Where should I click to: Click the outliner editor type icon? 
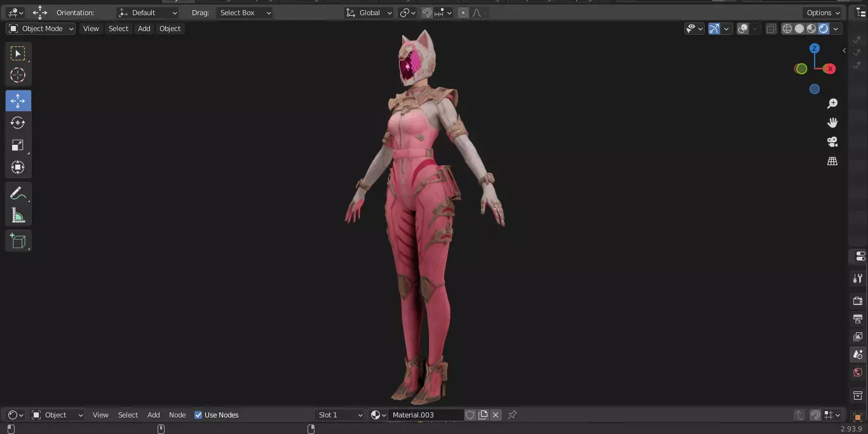pyautogui.click(x=861, y=13)
